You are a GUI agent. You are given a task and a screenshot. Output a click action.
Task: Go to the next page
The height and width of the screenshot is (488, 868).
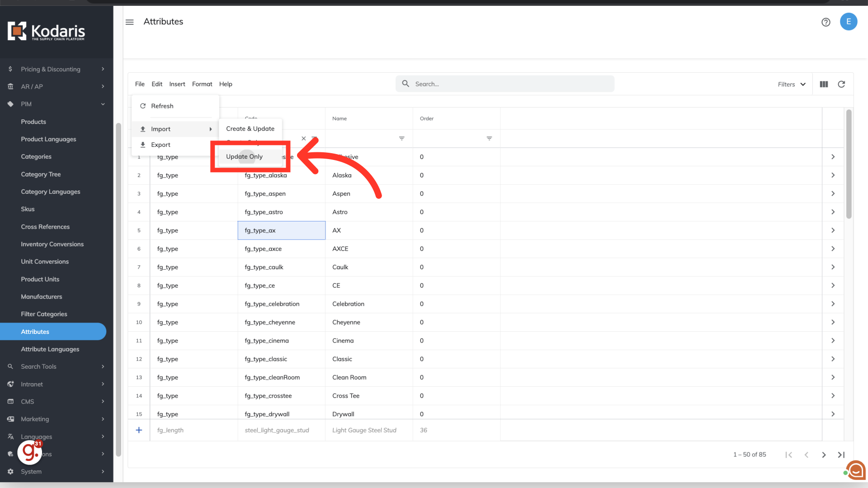point(824,455)
